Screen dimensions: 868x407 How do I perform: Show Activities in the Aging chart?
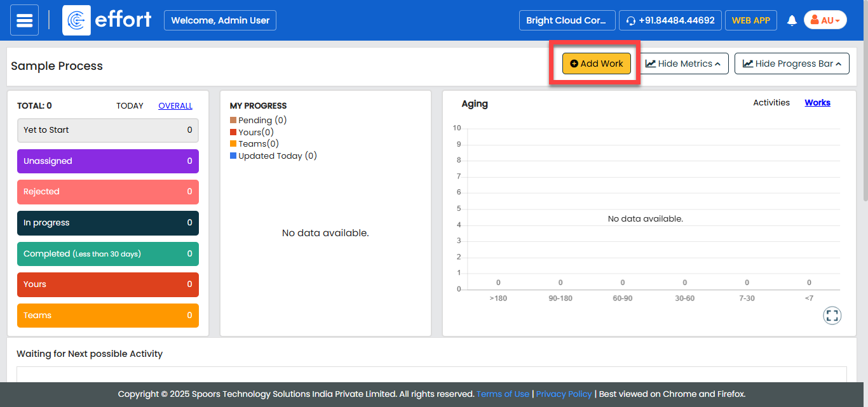point(771,103)
